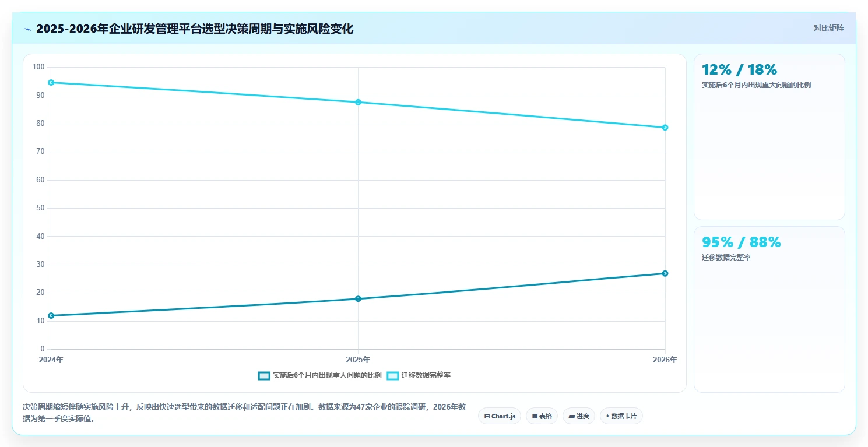Click light cyan legend color box
The width and height of the screenshot is (868, 447).
pos(393,375)
